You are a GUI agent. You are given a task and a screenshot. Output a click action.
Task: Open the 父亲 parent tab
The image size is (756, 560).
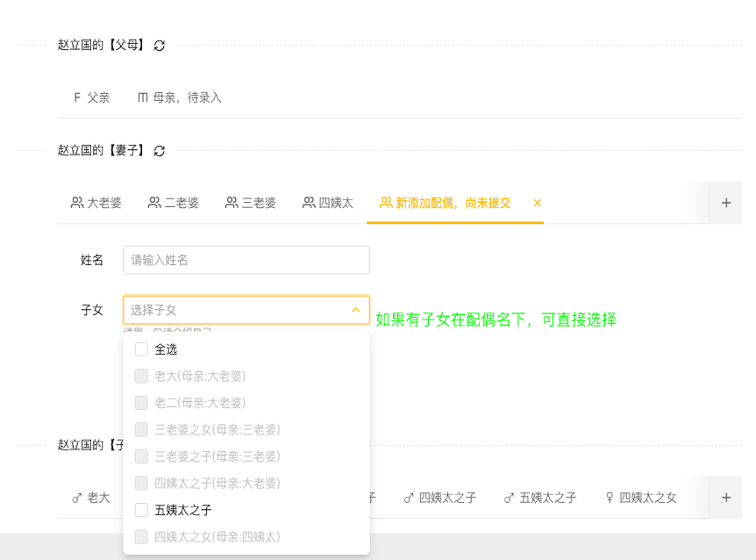91,98
